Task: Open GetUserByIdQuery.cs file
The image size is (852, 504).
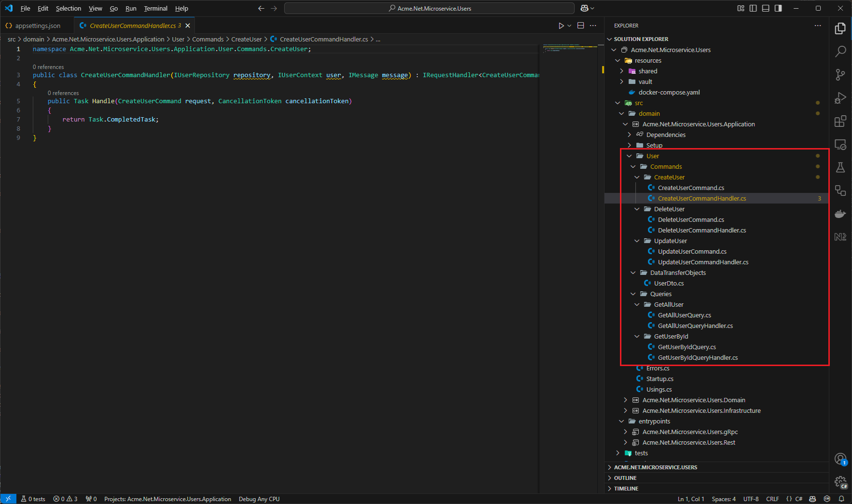Action: tap(687, 347)
